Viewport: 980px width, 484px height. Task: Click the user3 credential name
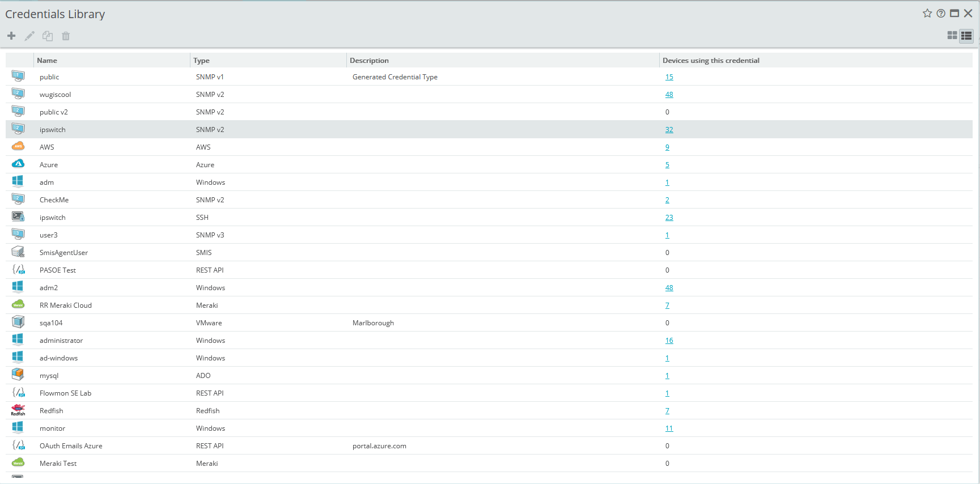tap(49, 235)
